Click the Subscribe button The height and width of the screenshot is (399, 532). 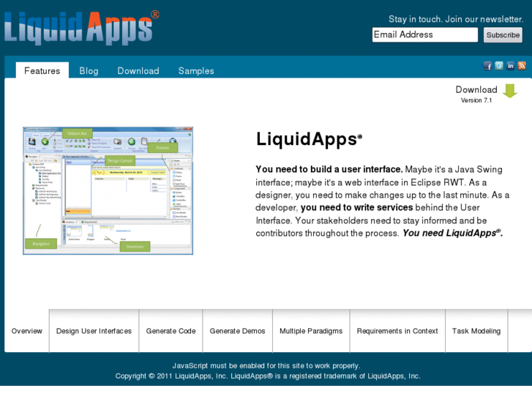[503, 35]
